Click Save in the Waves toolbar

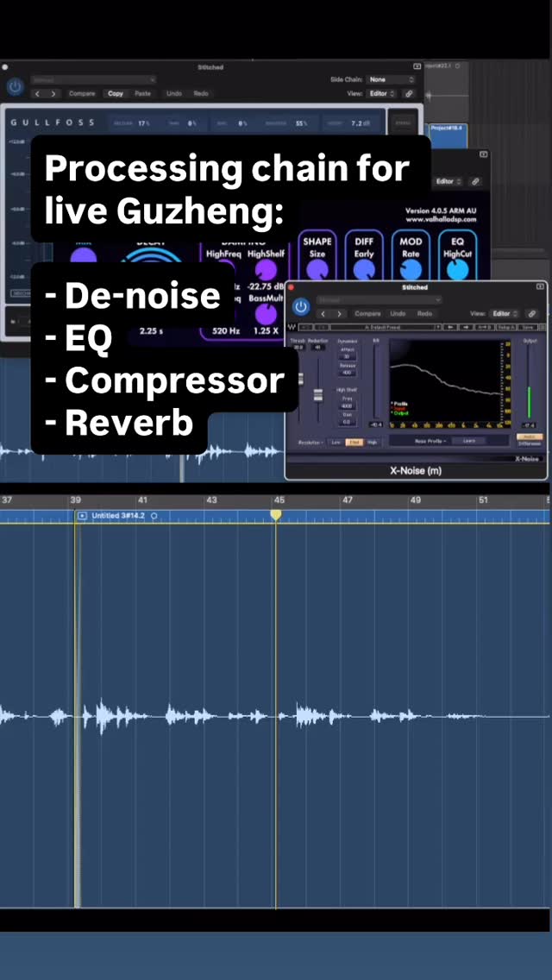pos(528,327)
